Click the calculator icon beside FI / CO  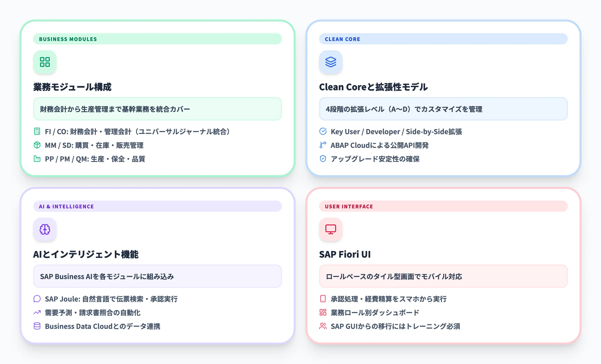[37, 131]
